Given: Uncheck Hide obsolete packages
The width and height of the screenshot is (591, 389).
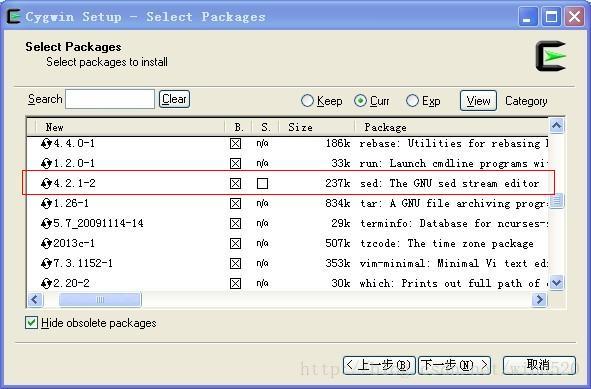Looking at the screenshot, I should tap(31, 323).
